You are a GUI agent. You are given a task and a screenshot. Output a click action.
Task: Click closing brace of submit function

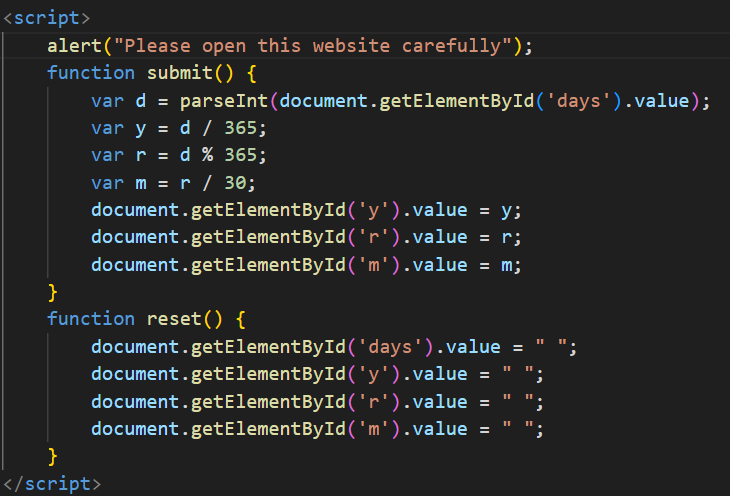53,292
